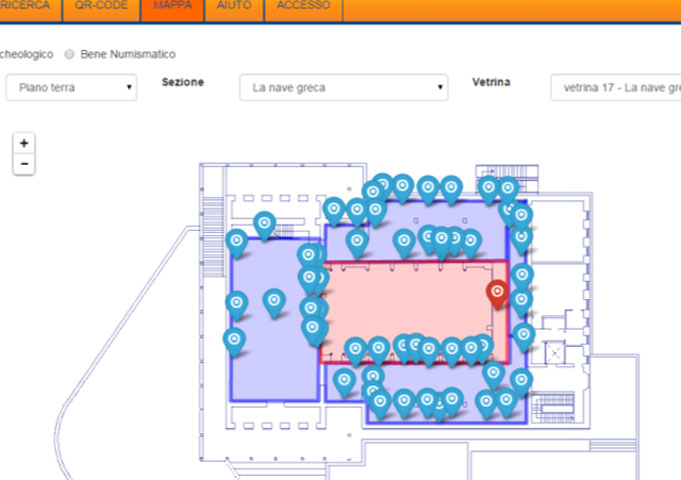Switch to the RICERCA tab

coord(26,6)
